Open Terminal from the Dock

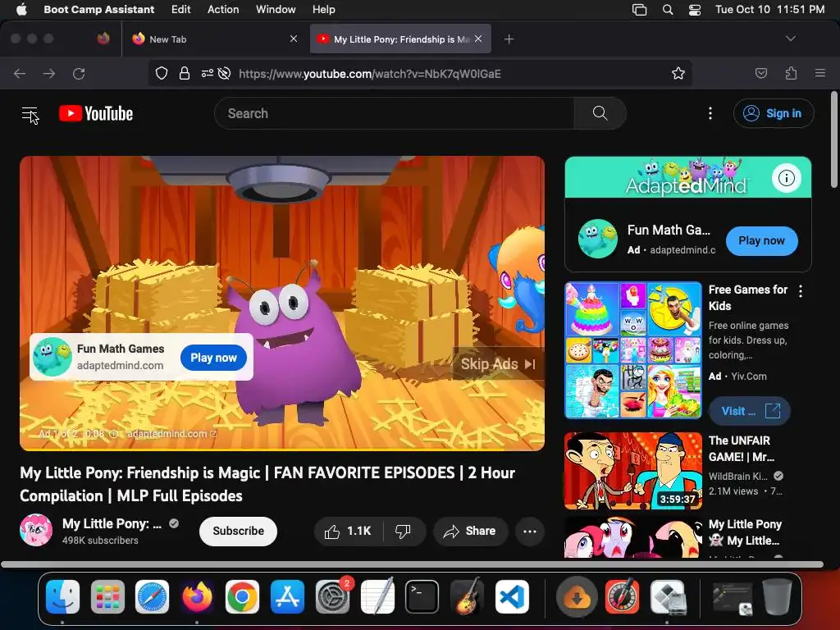(x=422, y=596)
